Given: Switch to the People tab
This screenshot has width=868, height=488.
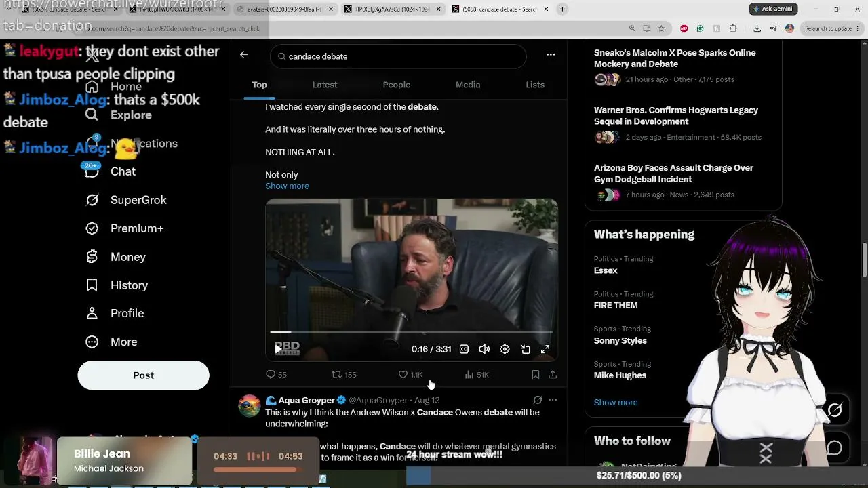Looking at the screenshot, I should (396, 85).
